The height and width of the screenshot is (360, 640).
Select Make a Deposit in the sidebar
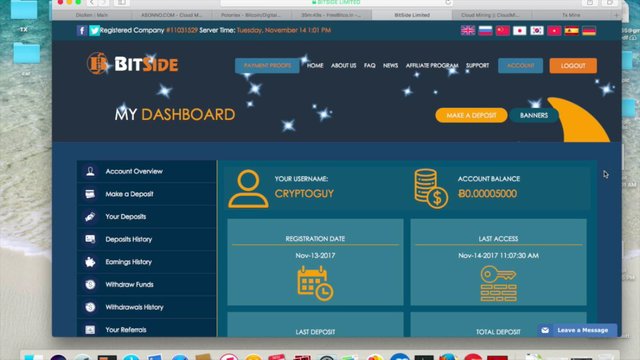(147, 194)
